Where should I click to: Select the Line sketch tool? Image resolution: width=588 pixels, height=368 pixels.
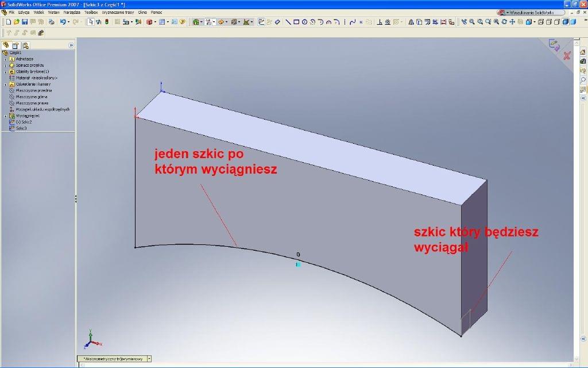tap(288, 22)
